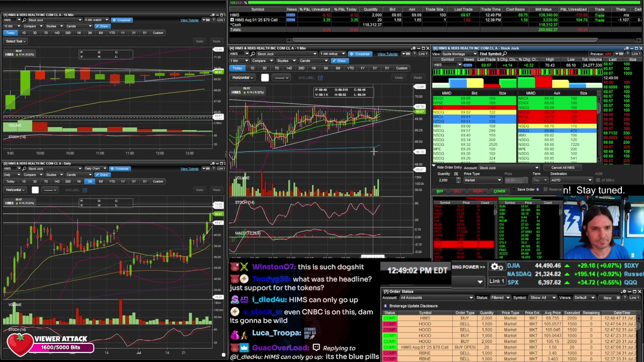
Task: Click Save Order info icon
Action: pyautogui.click(x=538, y=190)
